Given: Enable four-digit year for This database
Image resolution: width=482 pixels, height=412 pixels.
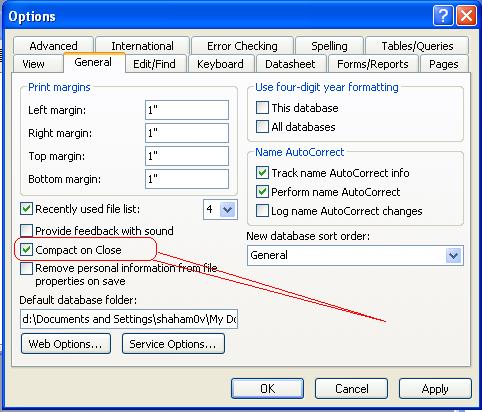Looking at the screenshot, I should tap(262, 108).
